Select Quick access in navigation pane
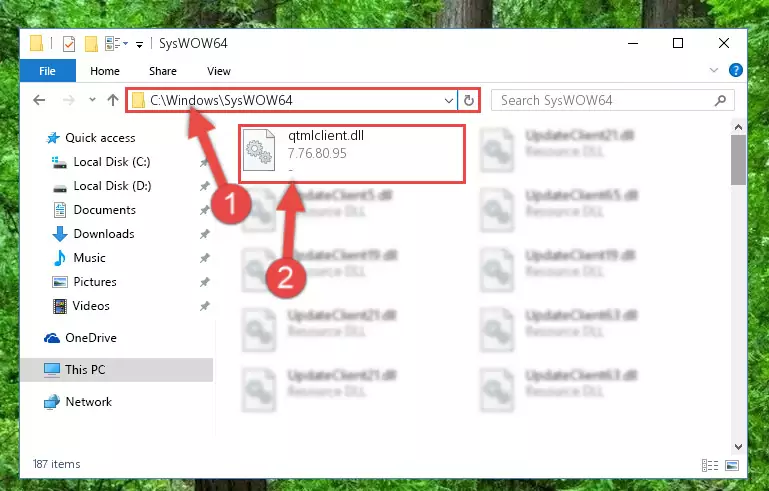The height and width of the screenshot is (491, 769). pyautogui.click(x=101, y=138)
